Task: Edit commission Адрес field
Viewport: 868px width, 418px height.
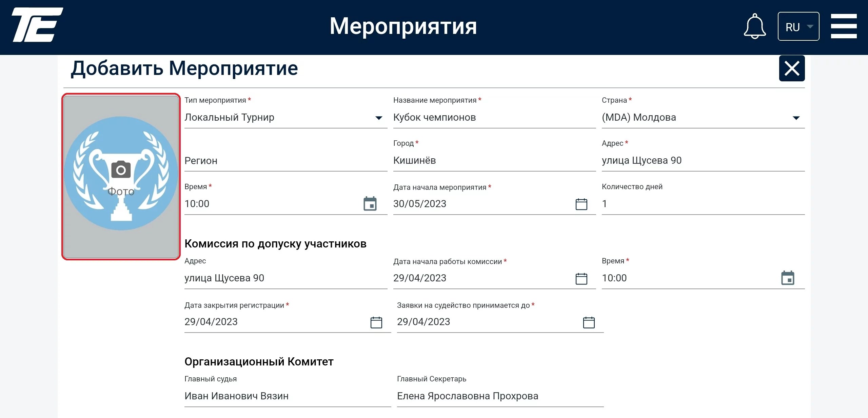Action: 286,278
